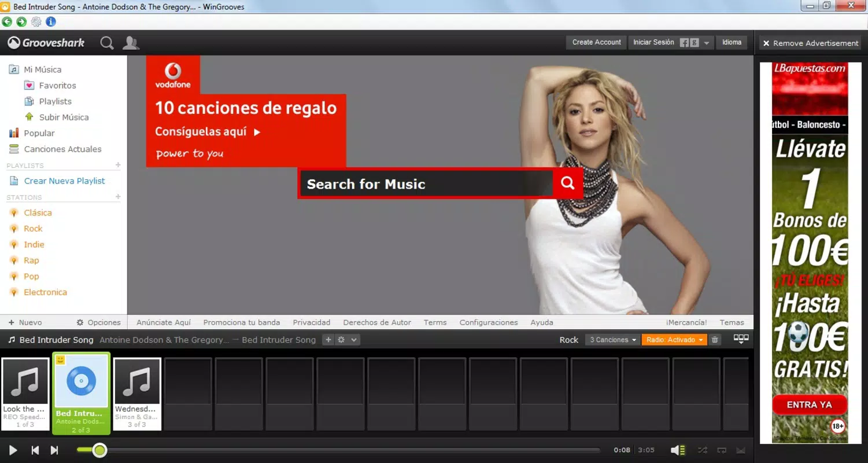Open the Privacidad link
Image resolution: width=868 pixels, height=463 pixels.
point(312,322)
